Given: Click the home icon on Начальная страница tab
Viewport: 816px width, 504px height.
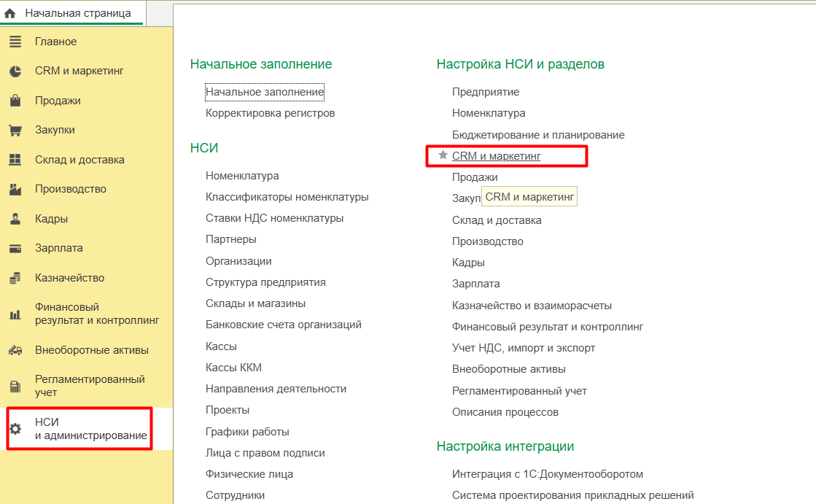Looking at the screenshot, I should point(9,13).
